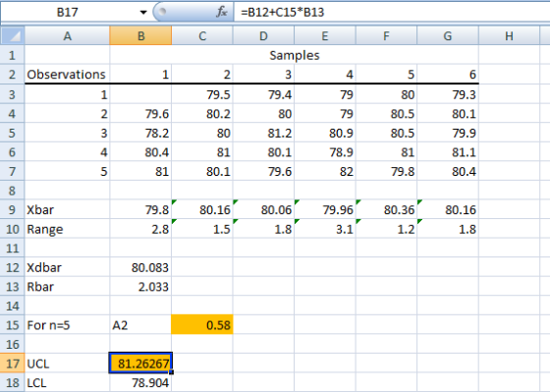Screen dimensions: 550x392
Task: Select column C header
Action: point(202,35)
